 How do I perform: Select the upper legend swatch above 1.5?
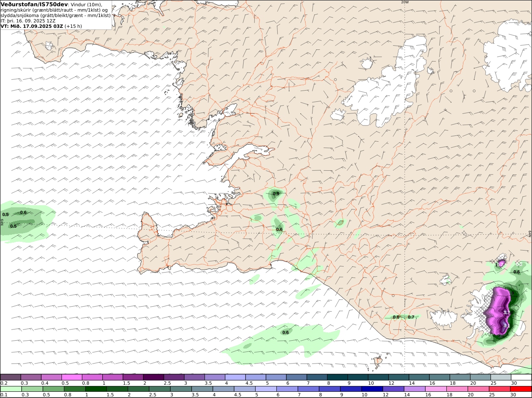point(133,377)
